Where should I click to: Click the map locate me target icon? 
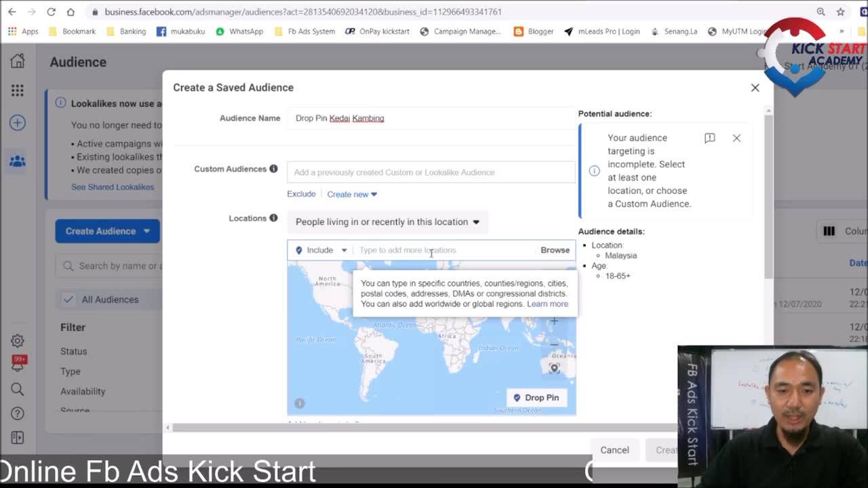[x=554, y=368]
